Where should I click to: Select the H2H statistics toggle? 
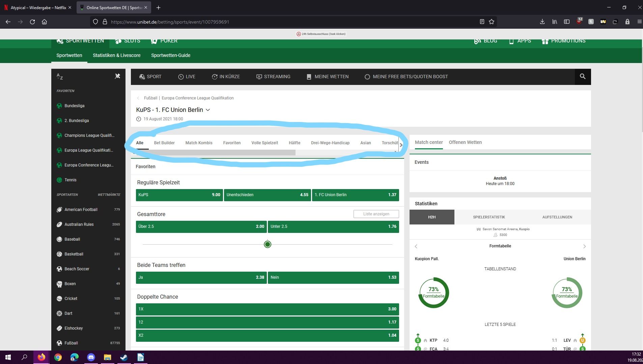click(x=431, y=217)
